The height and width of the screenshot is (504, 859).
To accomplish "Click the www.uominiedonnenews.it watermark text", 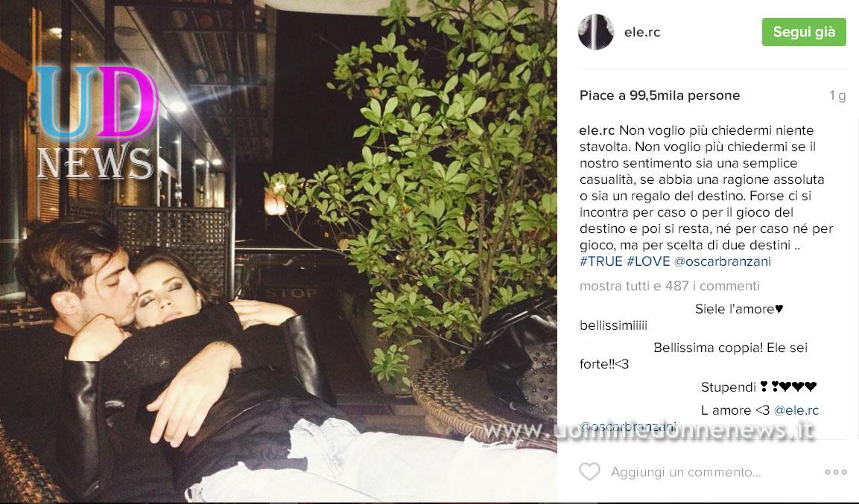I will pyautogui.click(x=649, y=430).
